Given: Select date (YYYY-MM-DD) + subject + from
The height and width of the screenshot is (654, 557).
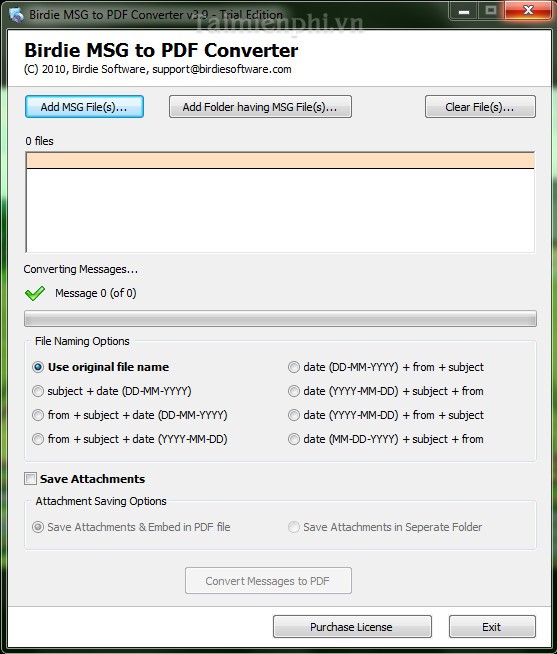Looking at the screenshot, I should pyautogui.click(x=386, y=391).
